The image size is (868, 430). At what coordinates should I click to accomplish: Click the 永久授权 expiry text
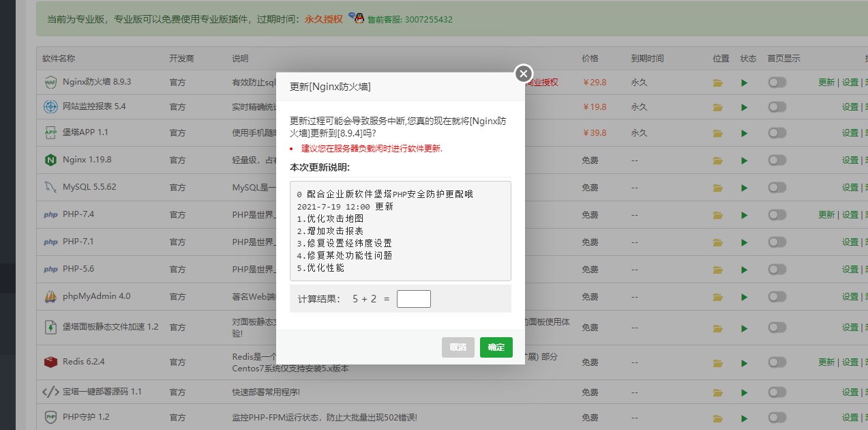323,19
